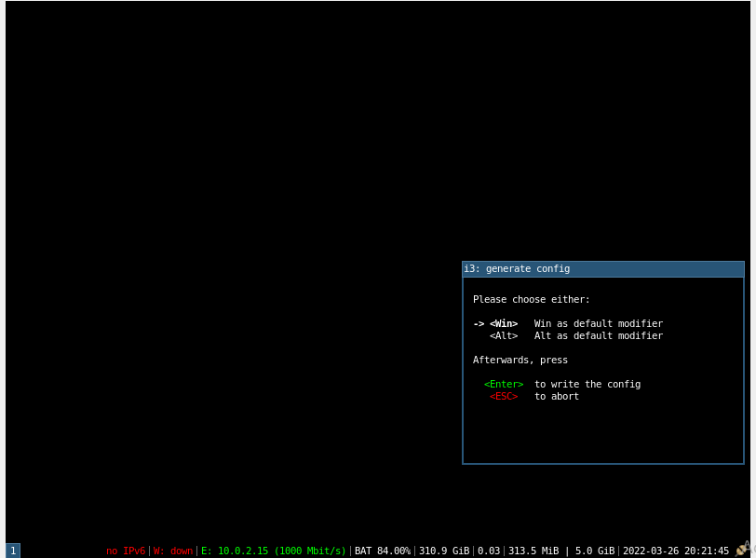Click the '0.03' load average entry
Viewport: 756px width, 558px height.
pyautogui.click(x=489, y=551)
